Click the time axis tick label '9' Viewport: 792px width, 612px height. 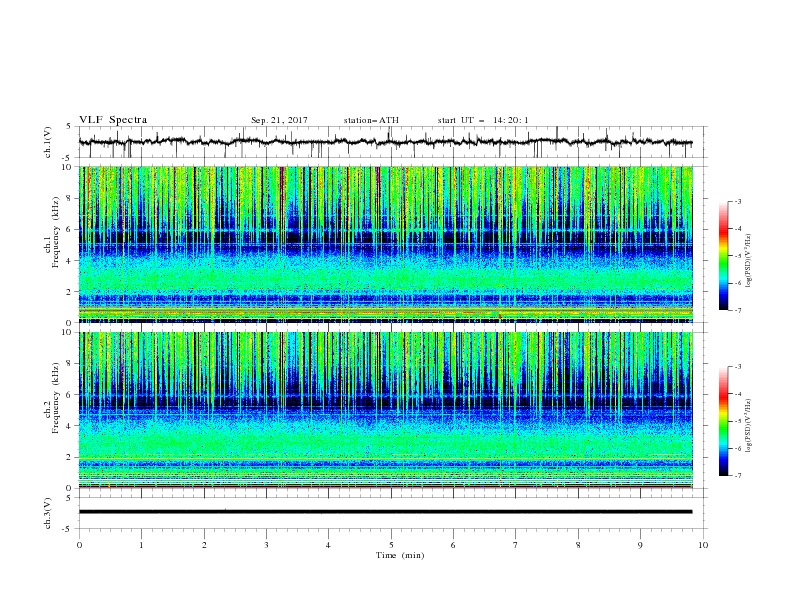(x=640, y=545)
